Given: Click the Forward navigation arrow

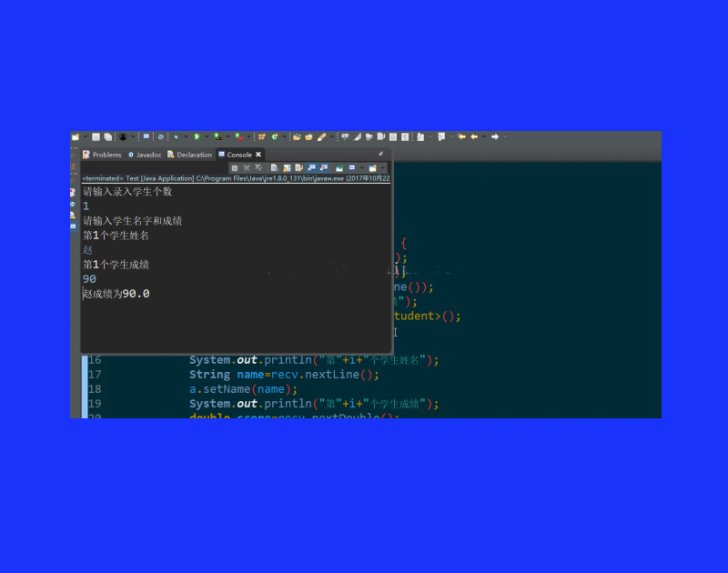Looking at the screenshot, I should pyautogui.click(x=495, y=136).
